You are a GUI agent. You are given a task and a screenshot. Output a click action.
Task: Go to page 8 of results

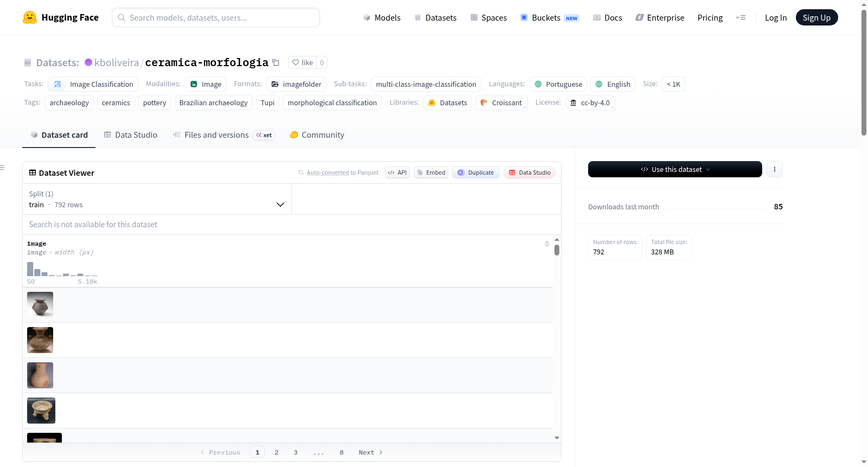click(341, 452)
